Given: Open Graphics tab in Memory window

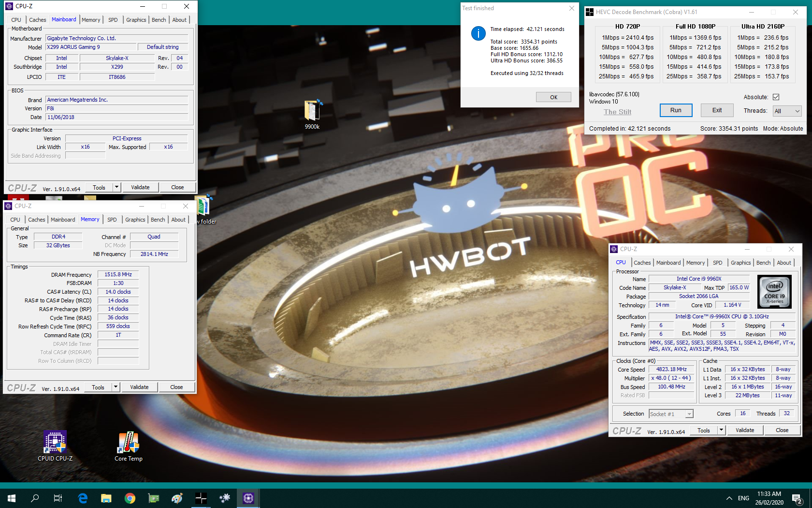Looking at the screenshot, I should point(135,220).
